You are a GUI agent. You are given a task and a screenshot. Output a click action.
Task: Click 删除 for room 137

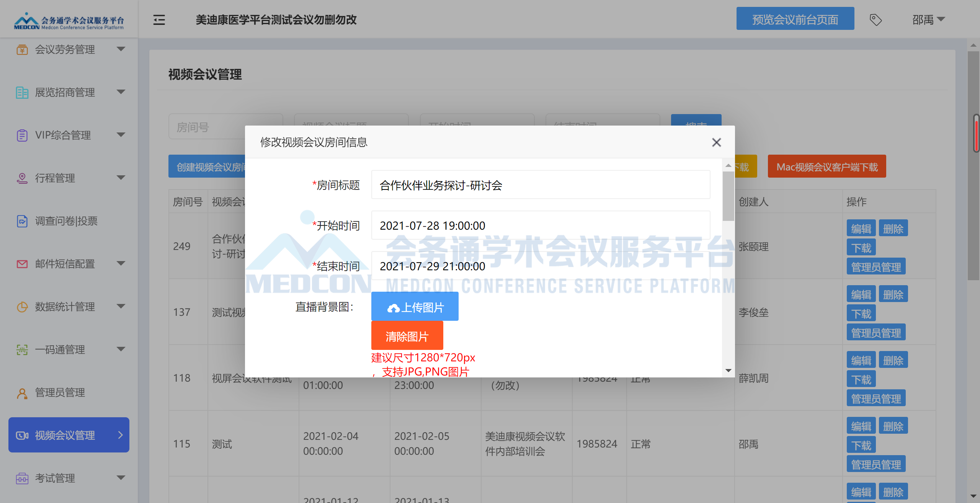point(893,294)
